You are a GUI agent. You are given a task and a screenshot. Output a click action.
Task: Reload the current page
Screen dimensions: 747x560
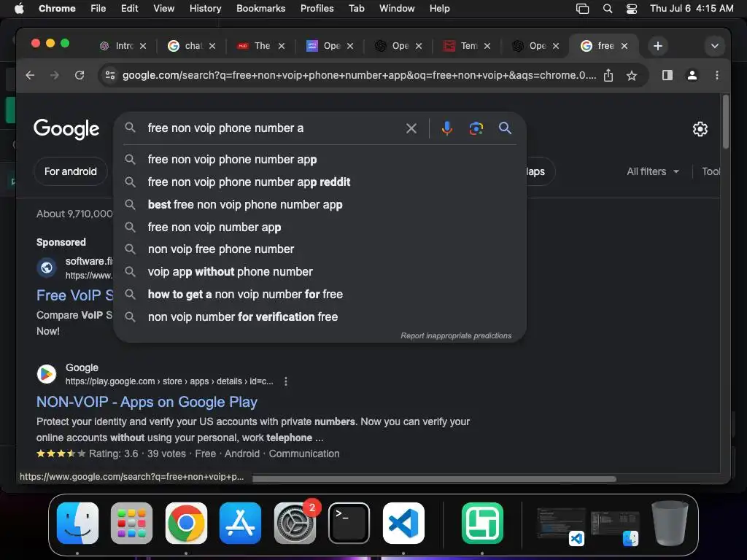pyautogui.click(x=80, y=75)
